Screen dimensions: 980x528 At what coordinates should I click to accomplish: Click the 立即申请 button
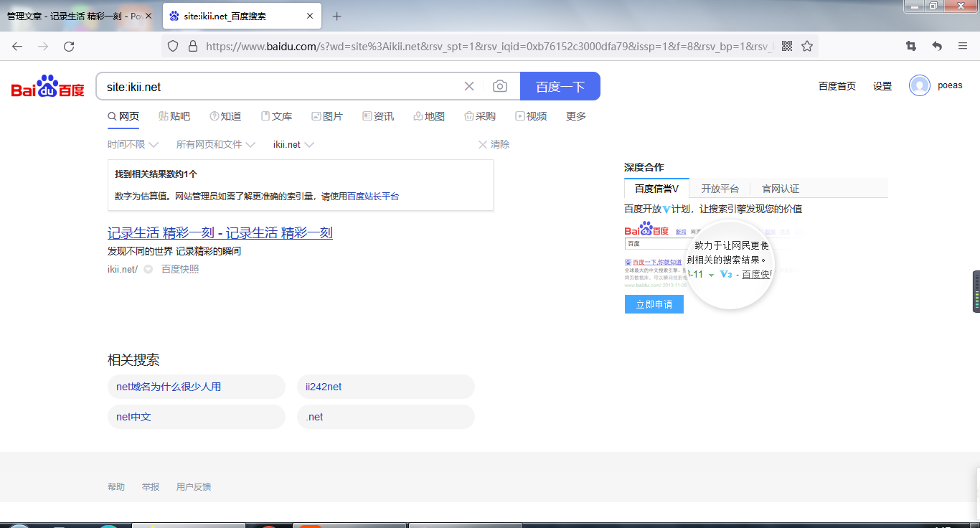pyautogui.click(x=654, y=304)
